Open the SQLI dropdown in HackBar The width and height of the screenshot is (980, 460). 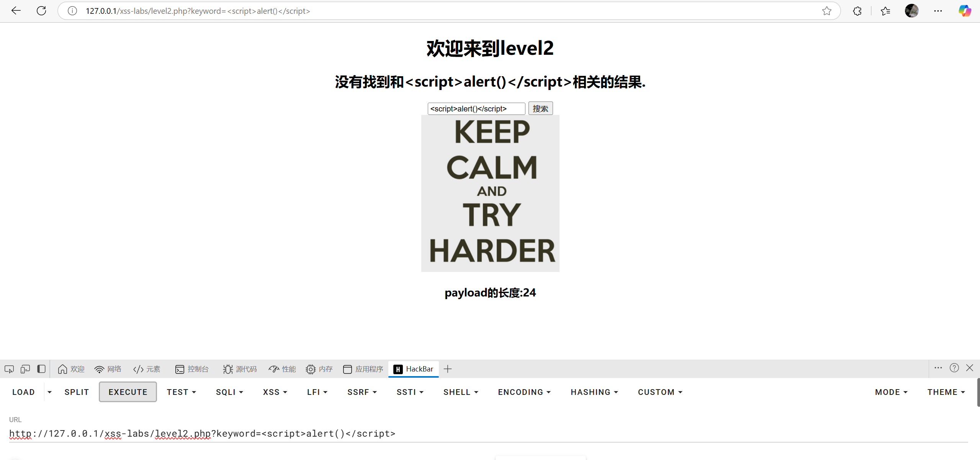pyautogui.click(x=229, y=392)
